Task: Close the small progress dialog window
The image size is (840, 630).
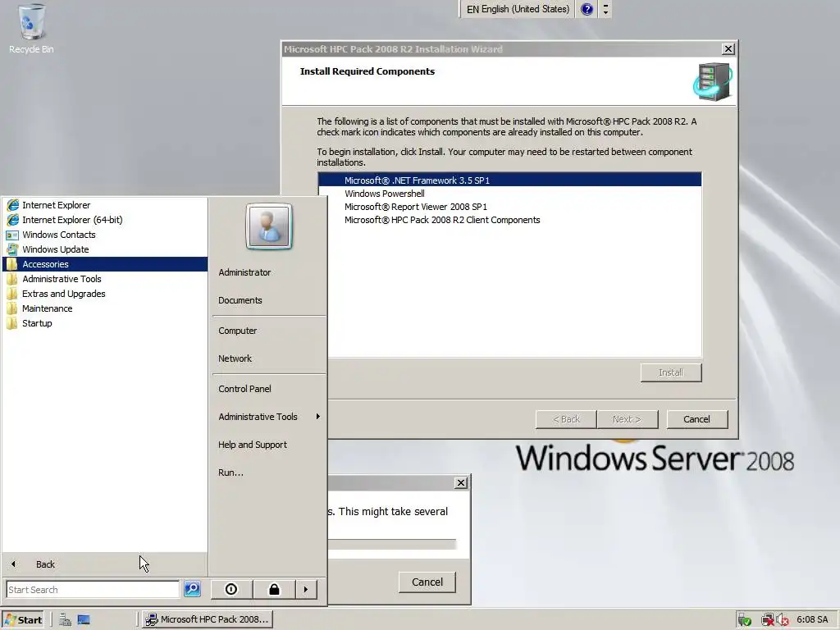Action: (461, 482)
